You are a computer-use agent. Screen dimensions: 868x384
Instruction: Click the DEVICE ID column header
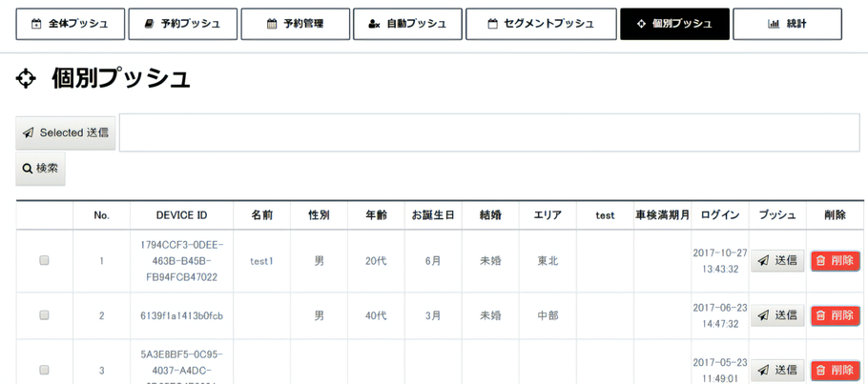[x=181, y=215]
